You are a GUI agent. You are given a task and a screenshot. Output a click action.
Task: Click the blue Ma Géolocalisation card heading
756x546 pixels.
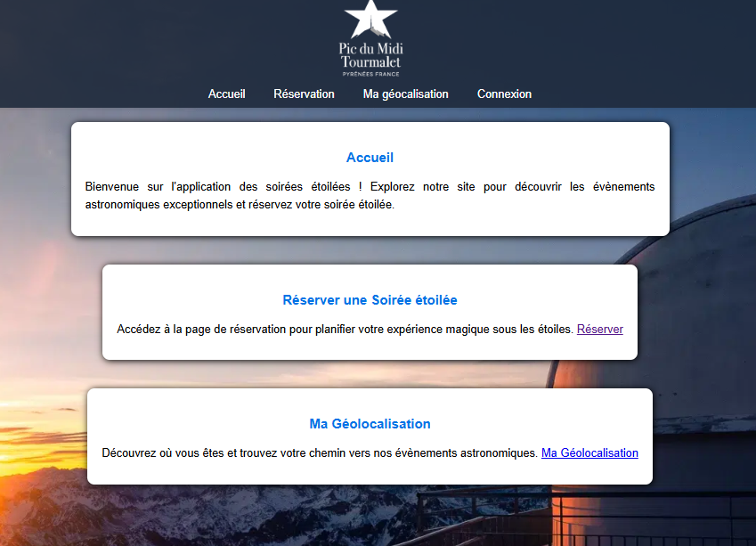(370, 424)
